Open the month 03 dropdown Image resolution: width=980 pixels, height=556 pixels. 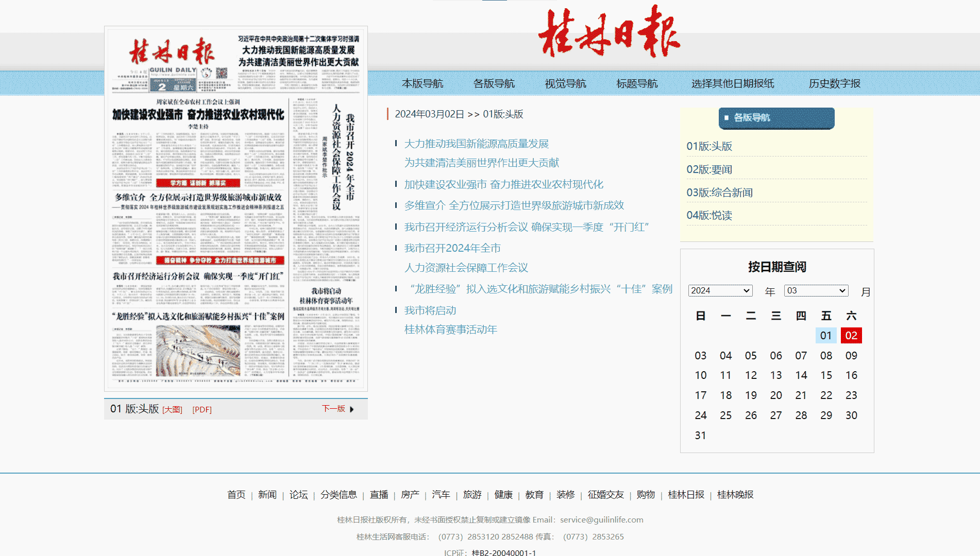pyautogui.click(x=816, y=290)
